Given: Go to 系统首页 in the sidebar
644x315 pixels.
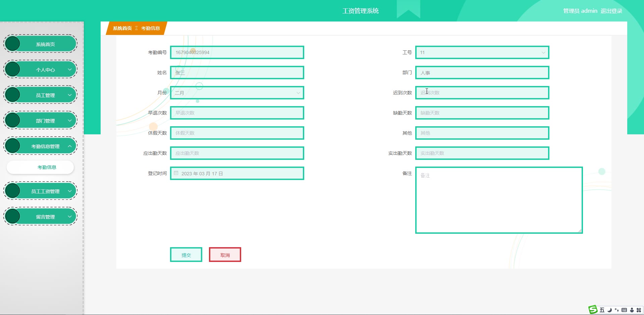Looking at the screenshot, I should (40, 44).
